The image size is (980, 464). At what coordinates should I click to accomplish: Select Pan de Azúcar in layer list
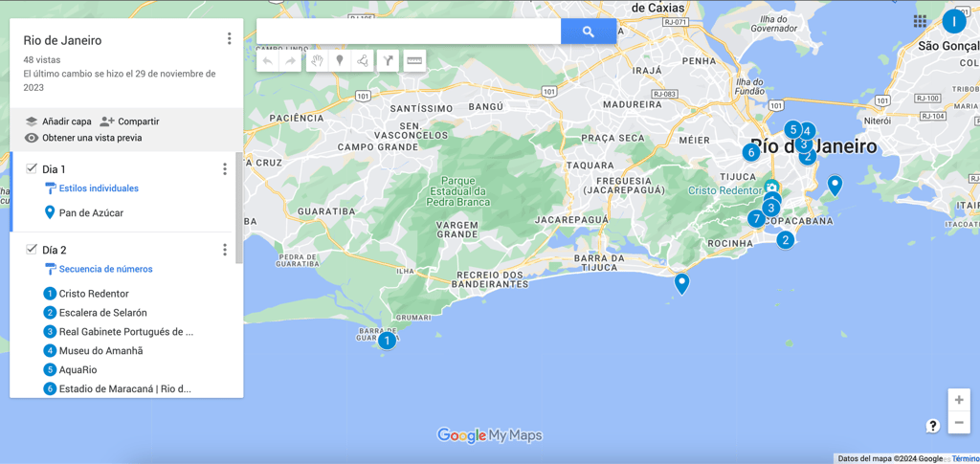click(x=91, y=213)
